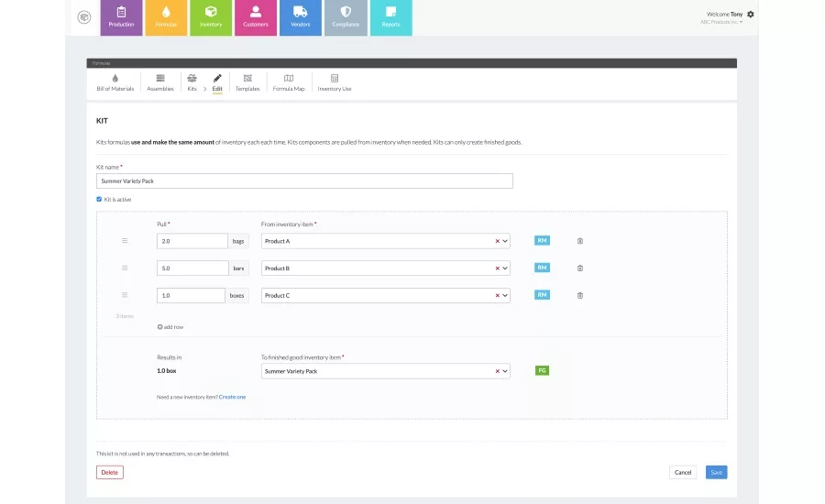Click the RM badge for Product A
This screenshot has height=504, width=825.
542,240
